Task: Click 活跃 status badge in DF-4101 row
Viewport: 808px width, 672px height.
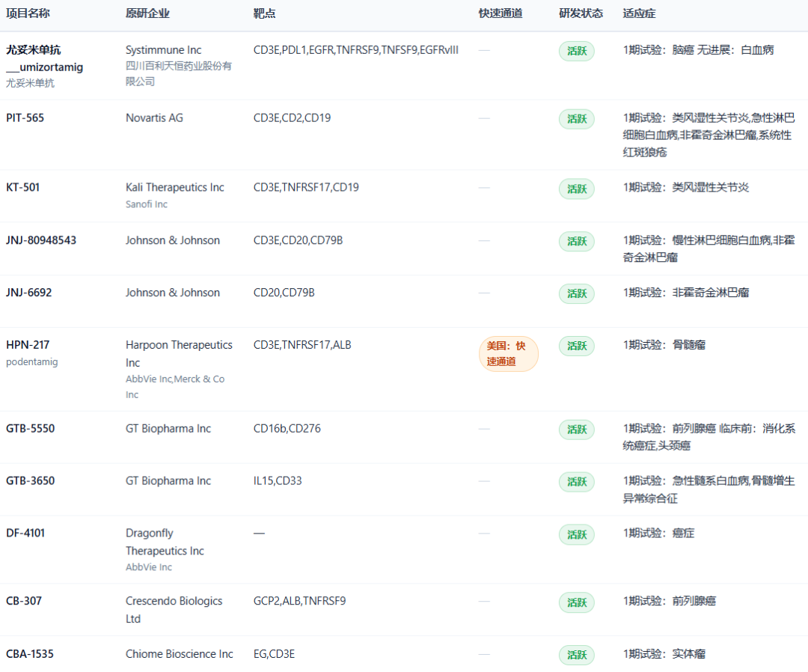Action: point(577,535)
